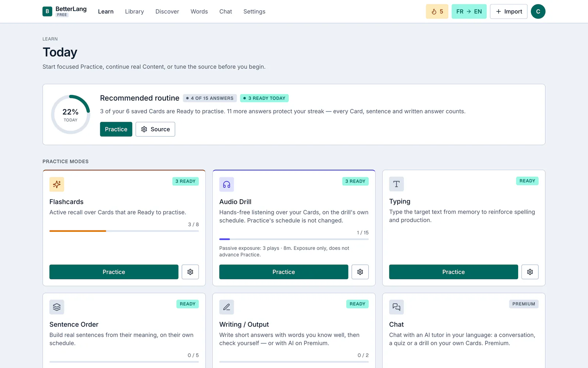This screenshot has height=368, width=588.
Task: Start Typing Practice
Action: pyautogui.click(x=453, y=272)
